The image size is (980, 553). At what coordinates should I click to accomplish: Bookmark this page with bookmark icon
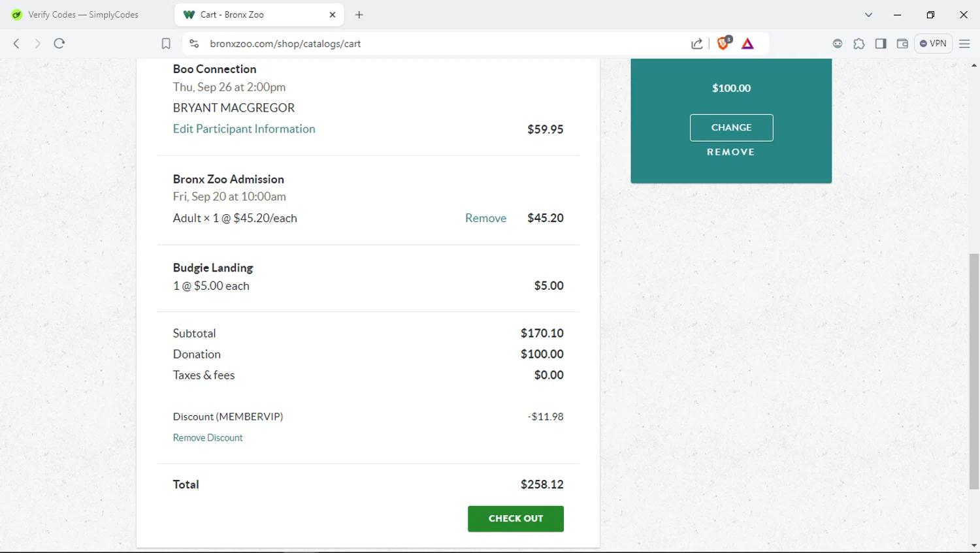[166, 44]
